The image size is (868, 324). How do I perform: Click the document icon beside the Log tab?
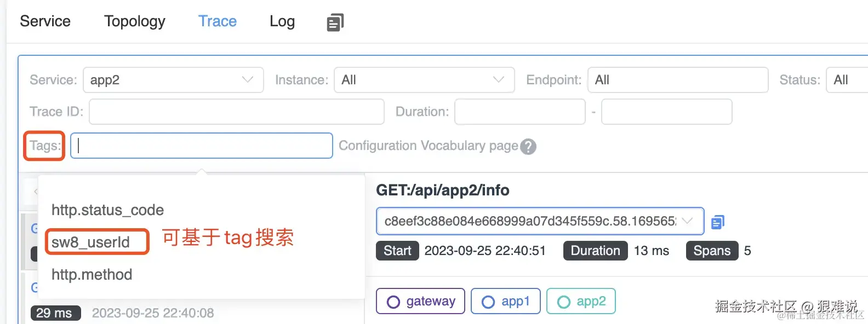point(335,22)
